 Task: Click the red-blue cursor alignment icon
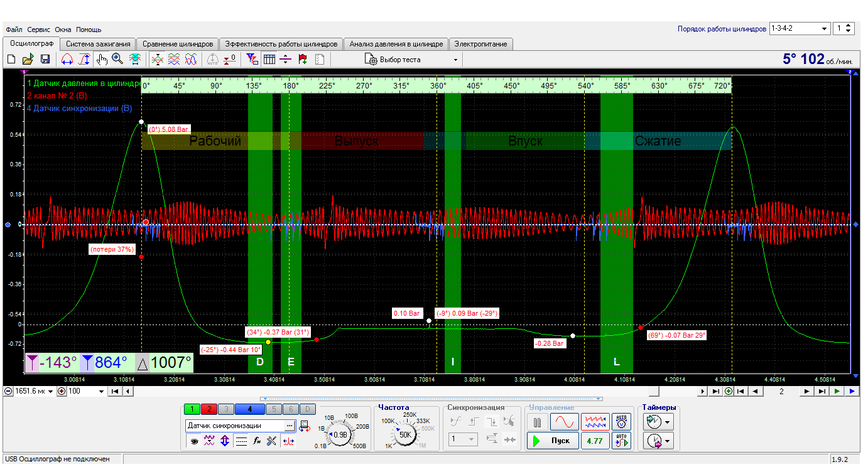click(x=288, y=441)
